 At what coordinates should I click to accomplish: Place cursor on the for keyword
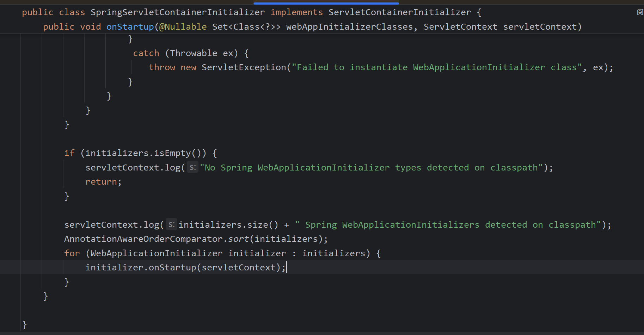[x=72, y=253]
